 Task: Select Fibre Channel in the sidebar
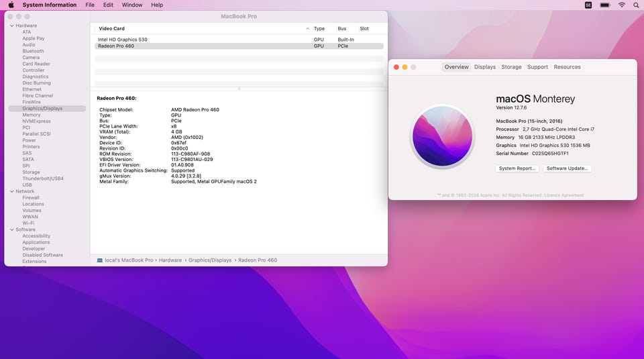pos(38,96)
